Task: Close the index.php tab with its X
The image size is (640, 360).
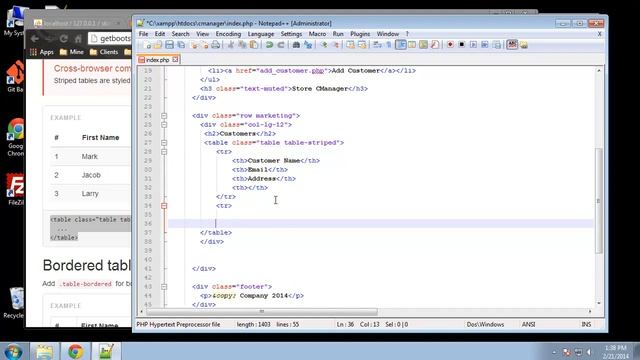Action: tap(176, 60)
